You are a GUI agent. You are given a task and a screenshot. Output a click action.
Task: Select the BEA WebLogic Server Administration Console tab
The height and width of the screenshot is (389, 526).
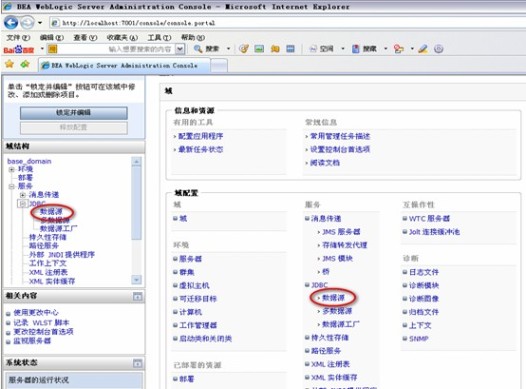[x=124, y=65]
